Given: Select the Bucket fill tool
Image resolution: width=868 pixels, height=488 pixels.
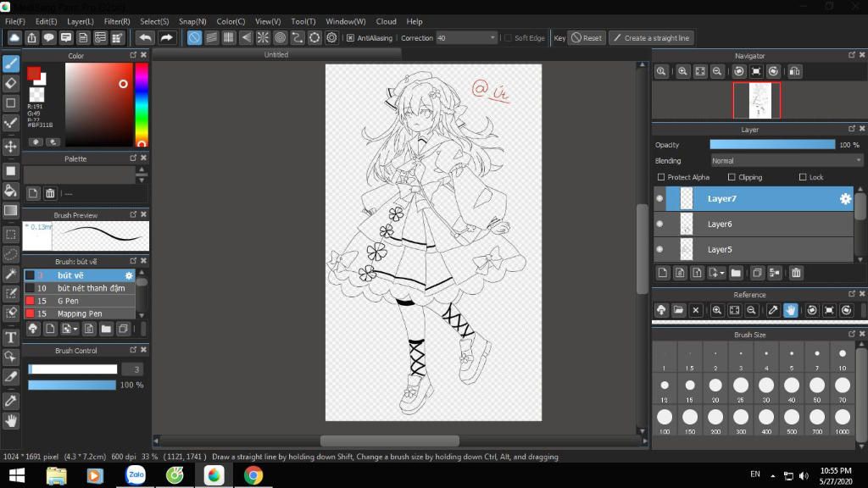Looking at the screenshot, I should [x=10, y=191].
